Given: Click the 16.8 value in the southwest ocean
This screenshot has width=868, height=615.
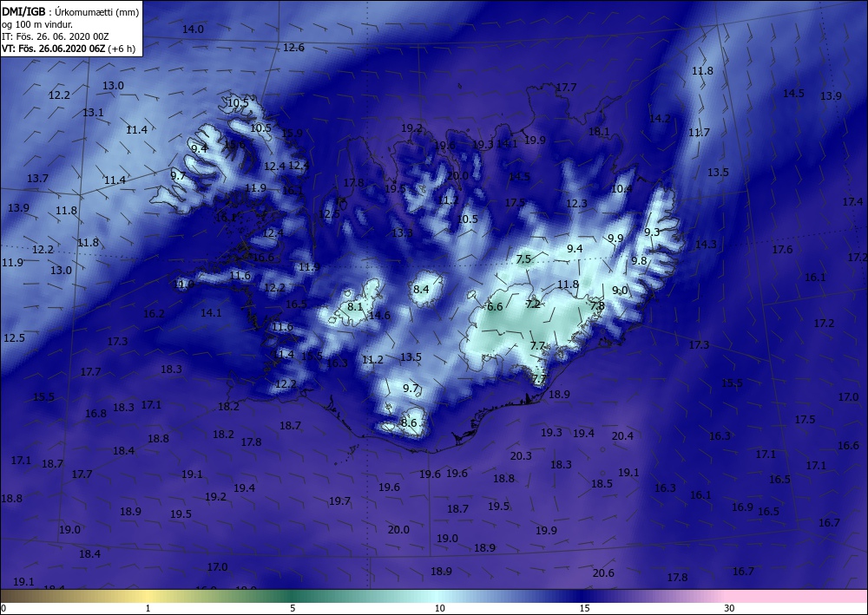Looking at the screenshot, I should (x=95, y=413).
